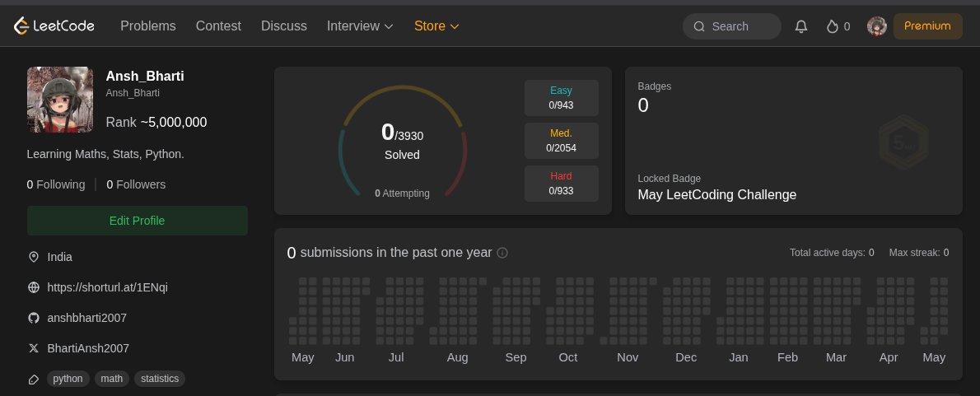This screenshot has height=396, width=980.
Task: Open the Interview dropdown menu
Action: [x=360, y=26]
